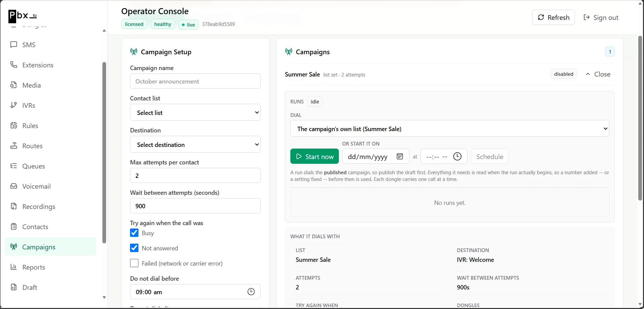Open the clock picker in start time field
The width and height of the screenshot is (644, 309).
tap(457, 156)
